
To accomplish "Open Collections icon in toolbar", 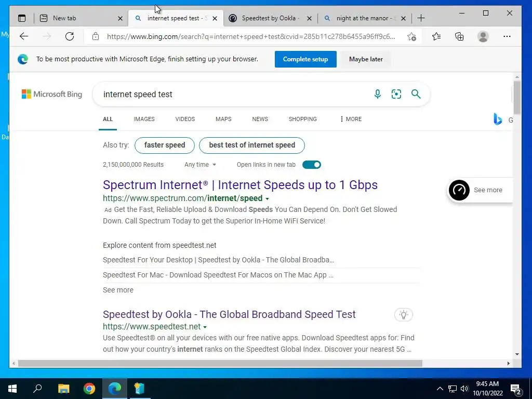I will tap(459, 36).
